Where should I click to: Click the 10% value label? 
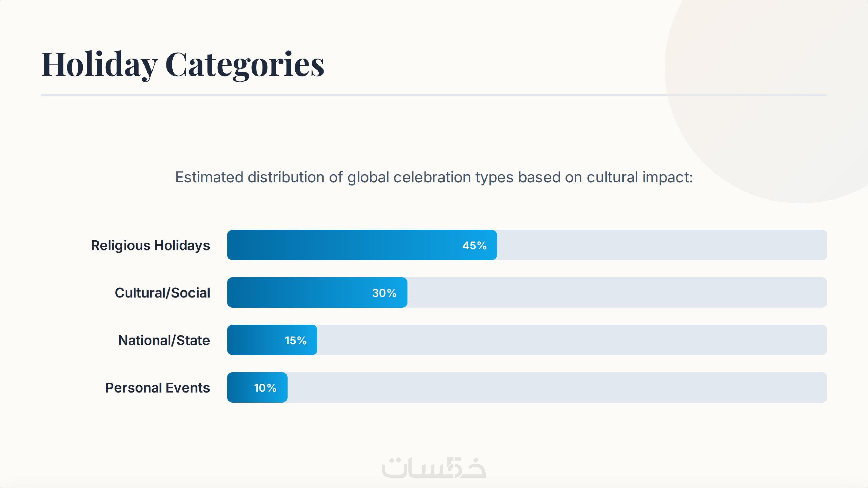coord(265,388)
